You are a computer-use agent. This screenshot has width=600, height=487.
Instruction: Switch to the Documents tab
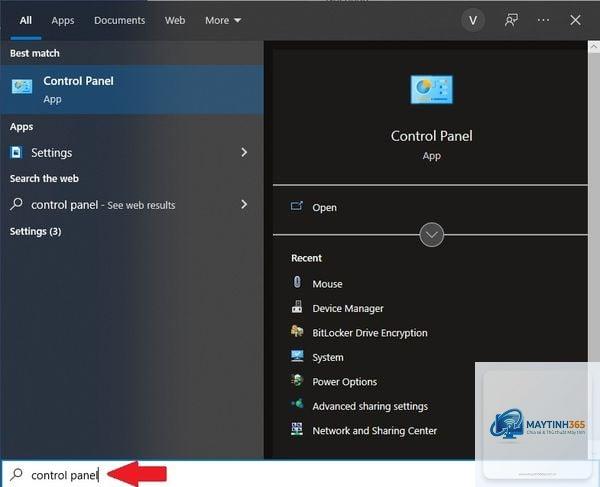(x=119, y=20)
